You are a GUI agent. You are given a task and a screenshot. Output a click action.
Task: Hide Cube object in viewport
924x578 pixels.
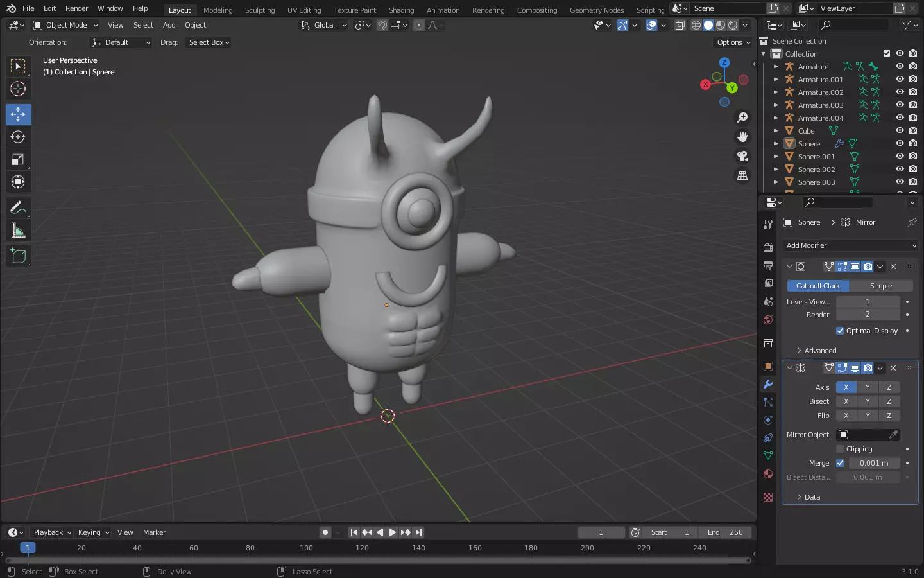(900, 131)
